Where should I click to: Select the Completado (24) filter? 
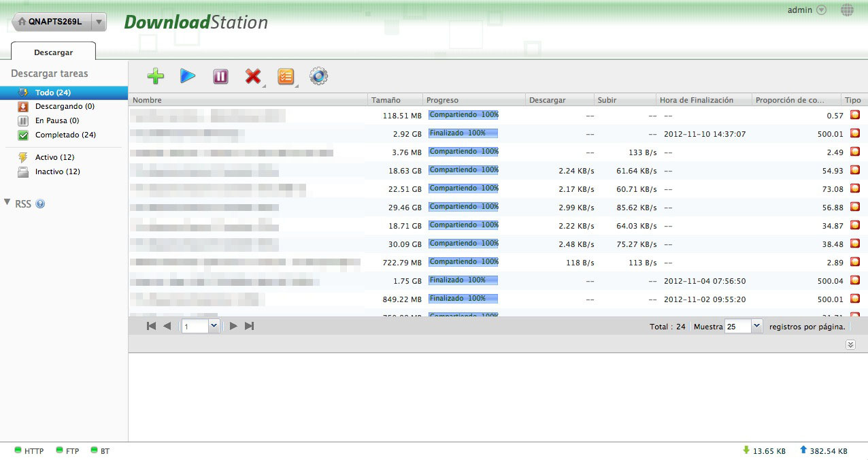(x=64, y=135)
